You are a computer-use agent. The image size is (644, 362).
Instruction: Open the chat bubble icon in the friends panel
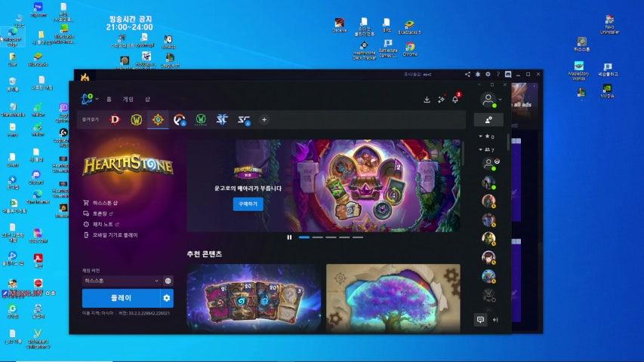(480, 319)
